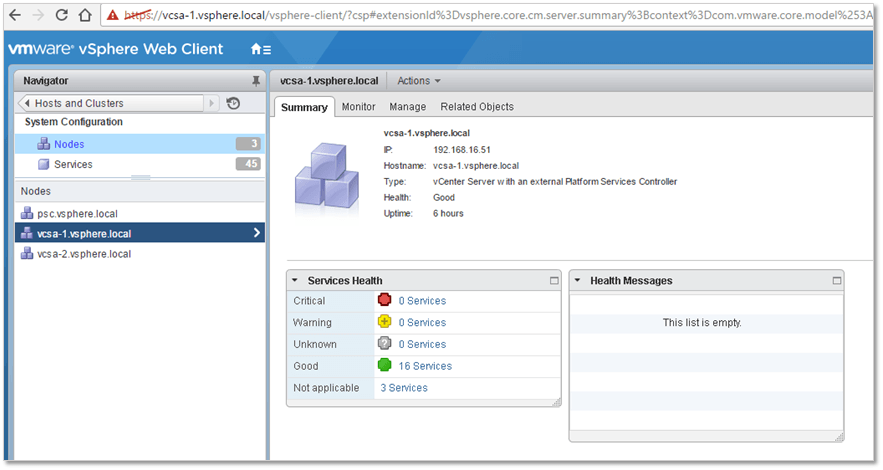Image resolution: width=883 pixels, height=470 pixels.
Task: Click the Uptime value 6 hours
Action: pos(448,213)
